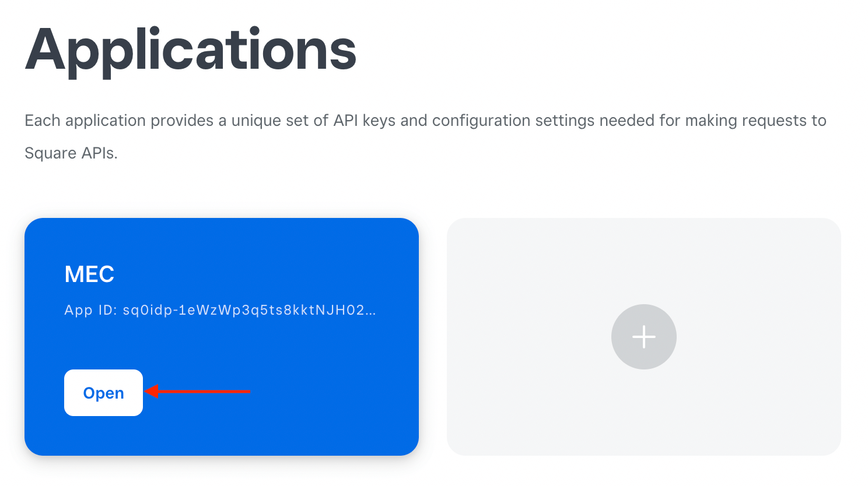The height and width of the screenshot is (486, 868).
Task: Open the MEC application
Action: (x=103, y=393)
